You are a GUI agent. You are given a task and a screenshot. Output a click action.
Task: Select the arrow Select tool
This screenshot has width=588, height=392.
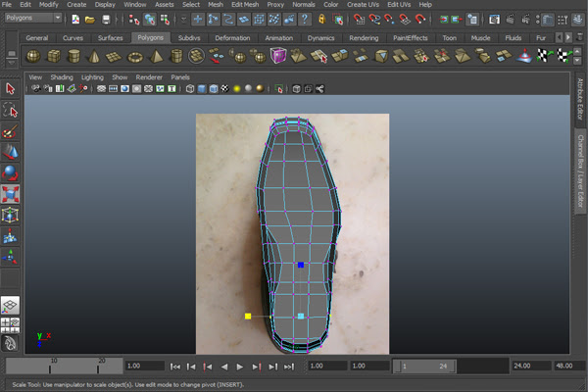coord(10,89)
